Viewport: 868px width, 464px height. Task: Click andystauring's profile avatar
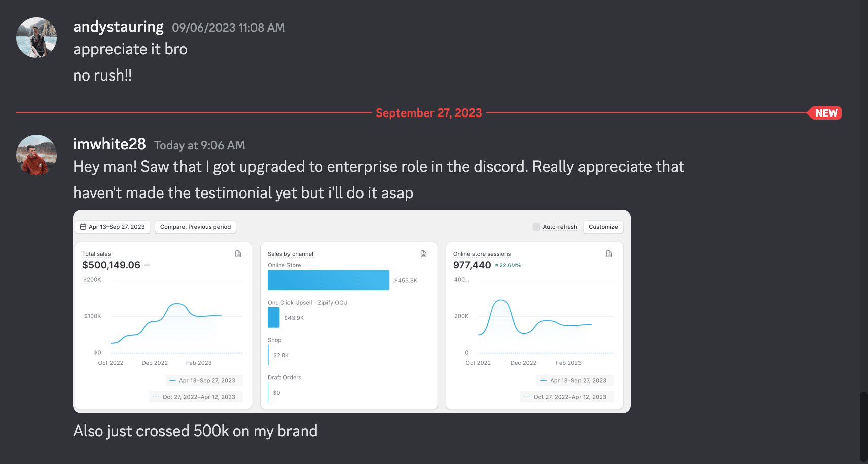click(37, 37)
